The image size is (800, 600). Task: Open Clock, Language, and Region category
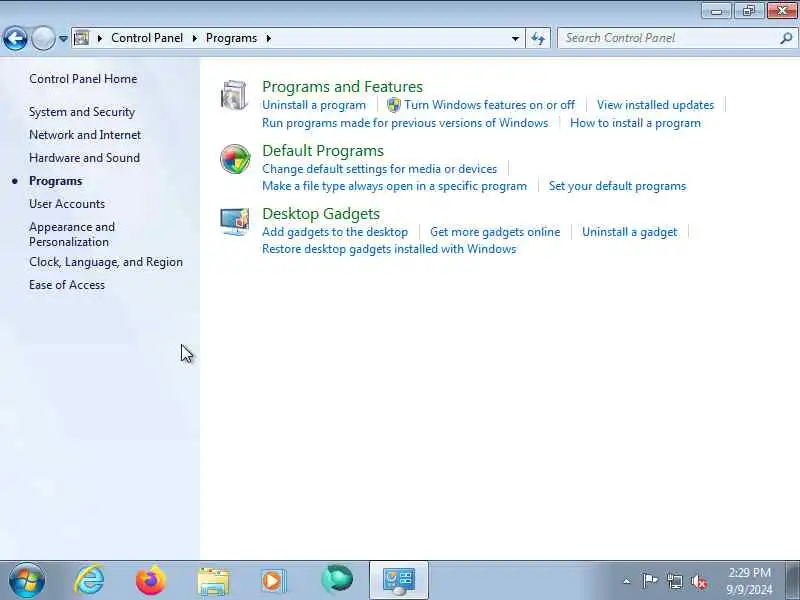tap(106, 262)
